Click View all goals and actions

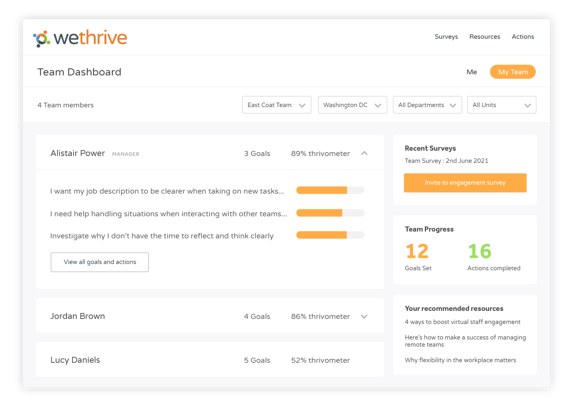coord(100,262)
